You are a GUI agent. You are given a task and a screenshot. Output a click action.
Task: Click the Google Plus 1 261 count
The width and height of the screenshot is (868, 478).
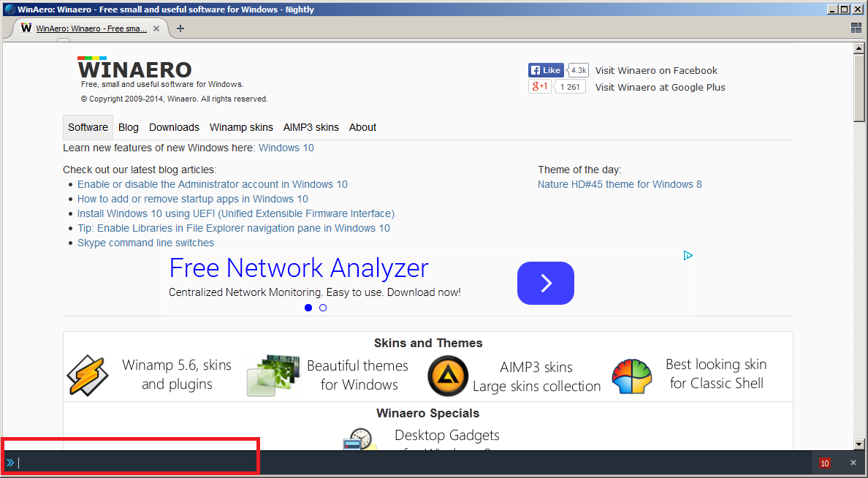[570, 87]
